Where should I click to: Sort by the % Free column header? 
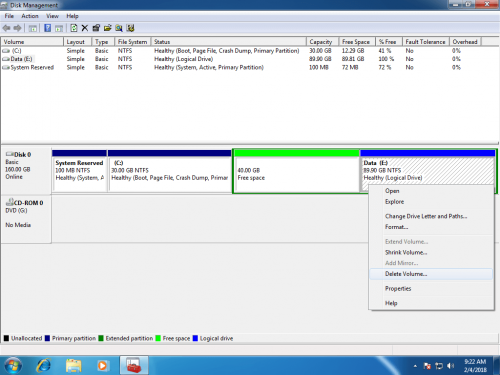click(389, 42)
